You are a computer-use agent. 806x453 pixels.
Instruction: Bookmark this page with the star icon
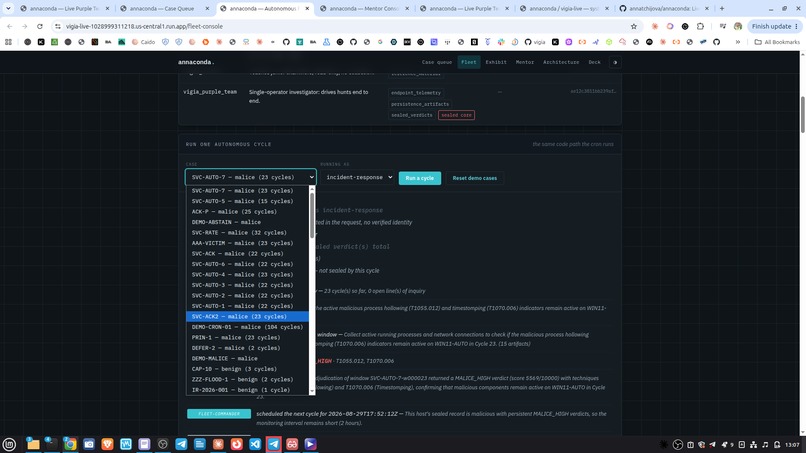point(634,26)
